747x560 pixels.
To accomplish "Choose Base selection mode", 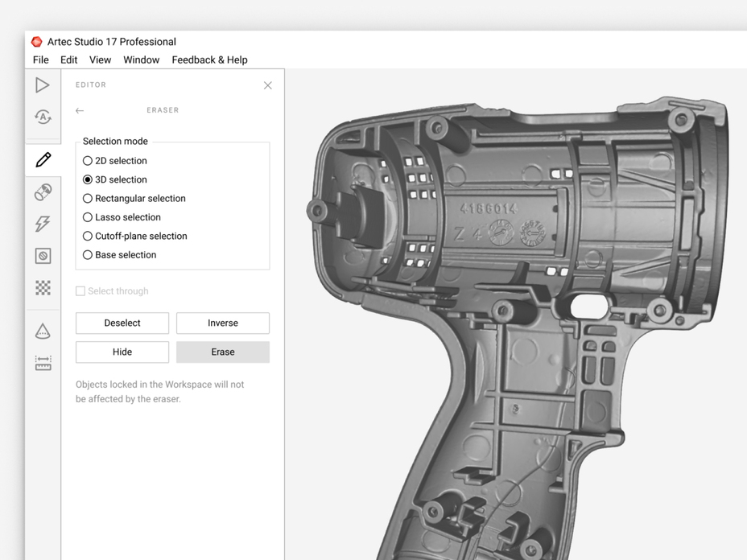I will 120,255.
